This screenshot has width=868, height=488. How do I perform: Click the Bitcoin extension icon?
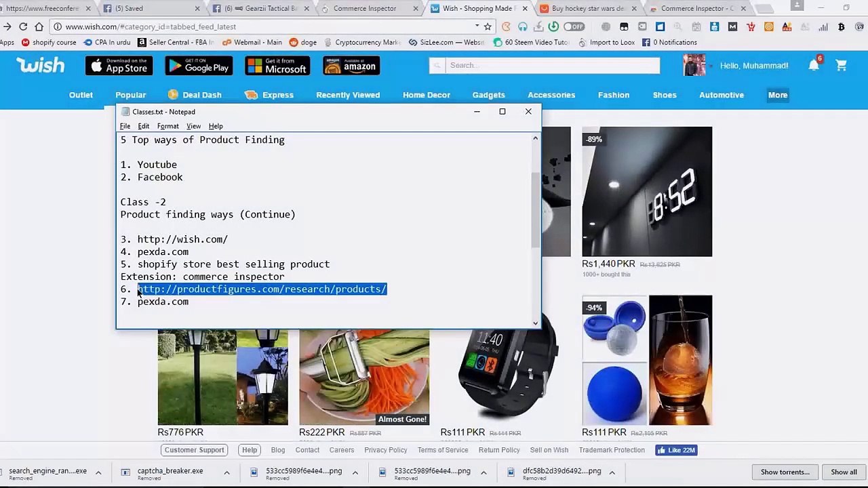coord(841,27)
